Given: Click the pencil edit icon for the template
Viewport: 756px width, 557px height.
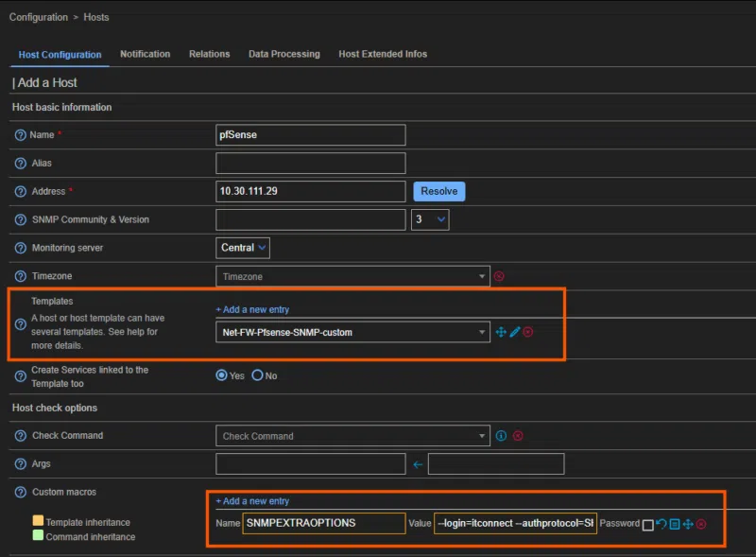Looking at the screenshot, I should coord(515,332).
